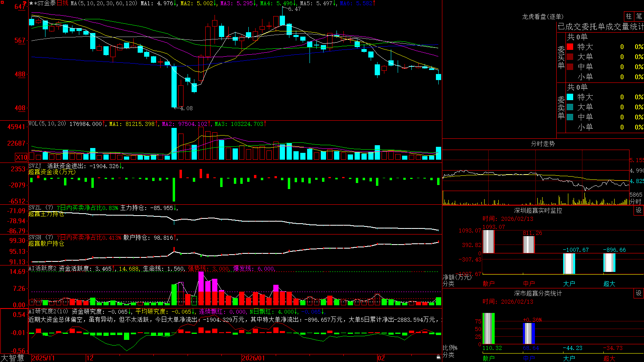
Task: Click the 深圳超赢实时监控 panel title
Action: 538,210
